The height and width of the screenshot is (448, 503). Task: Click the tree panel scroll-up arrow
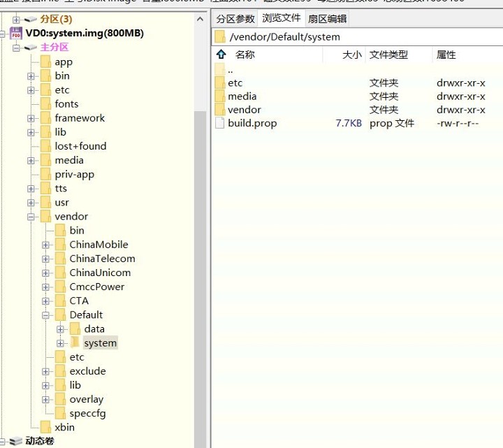200,19
